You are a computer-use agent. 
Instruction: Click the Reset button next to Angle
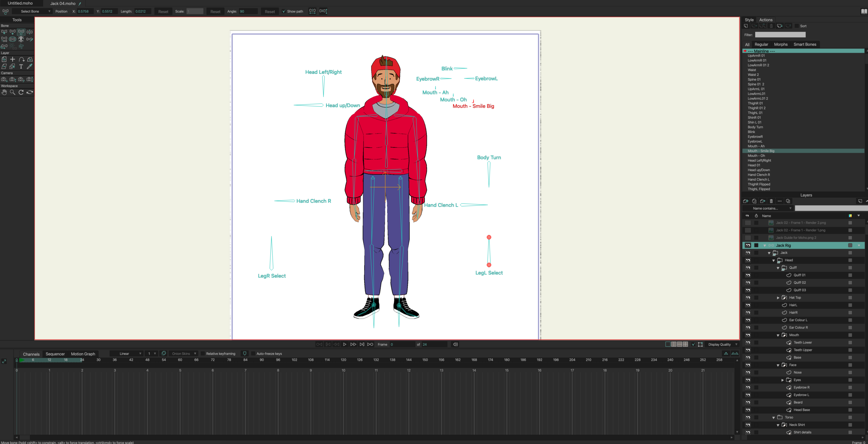pos(270,12)
